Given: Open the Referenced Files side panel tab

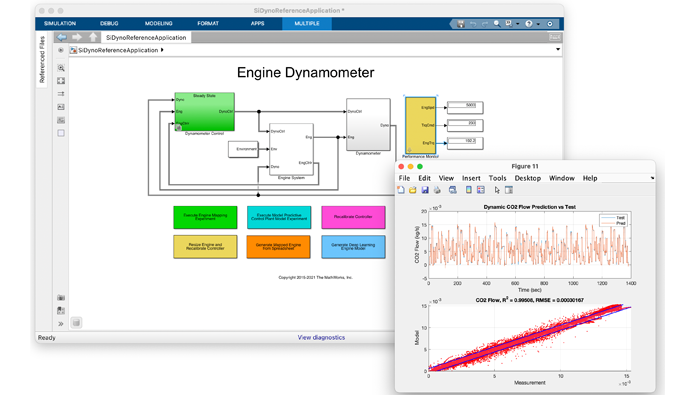Looking at the screenshot, I should [42, 59].
